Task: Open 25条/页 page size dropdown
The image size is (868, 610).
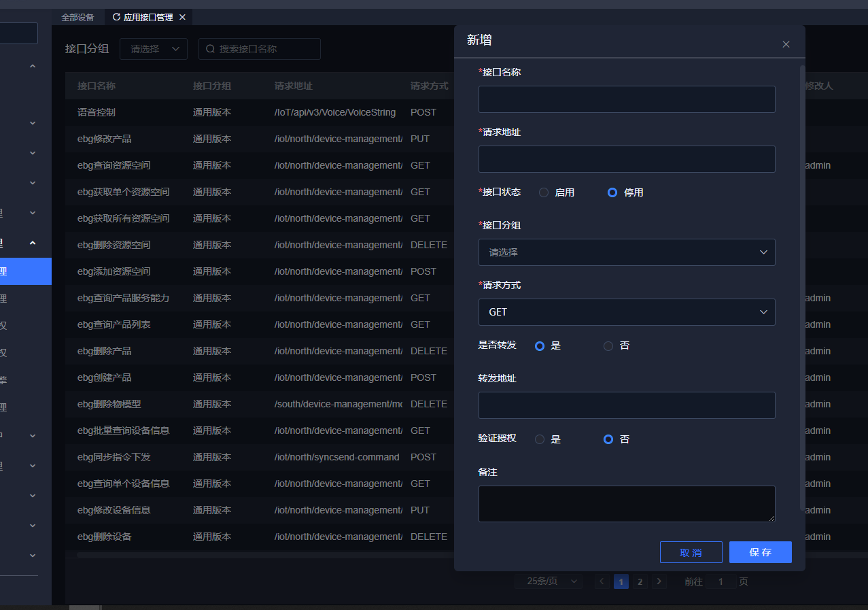Action: click(549, 581)
